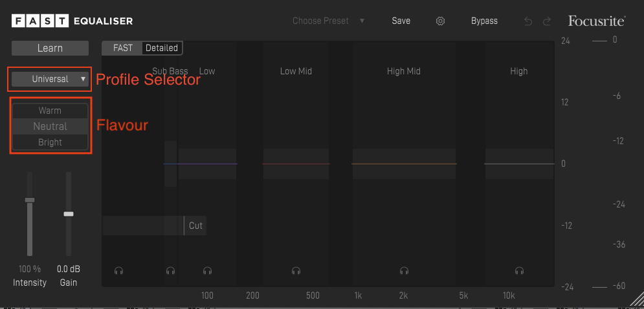Image resolution: width=644 pixels, height=309 pixels.
Task: Click the Gain slider handle
Action: click(x=69, y=214)
